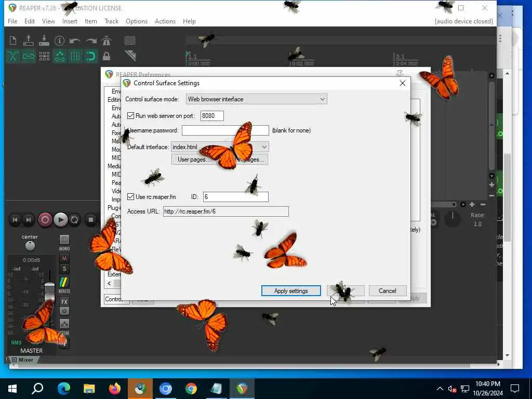The height and width of the screenshot is (399, 532).
Task: Open the File menu
Action: pyautogui.click(x=12, y=21)
